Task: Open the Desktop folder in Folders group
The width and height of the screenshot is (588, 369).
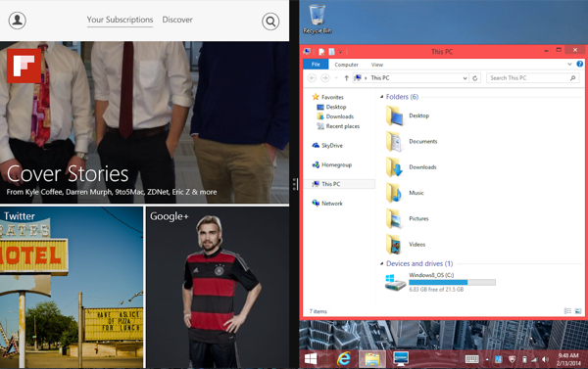Action: click(408, 115)
